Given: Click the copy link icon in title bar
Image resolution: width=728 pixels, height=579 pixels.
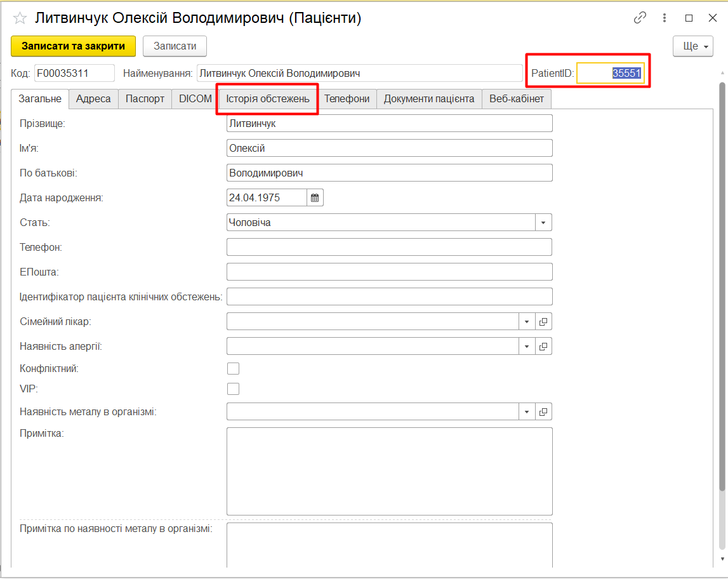Looking at the screenshot, I should [x=640, y=18].
